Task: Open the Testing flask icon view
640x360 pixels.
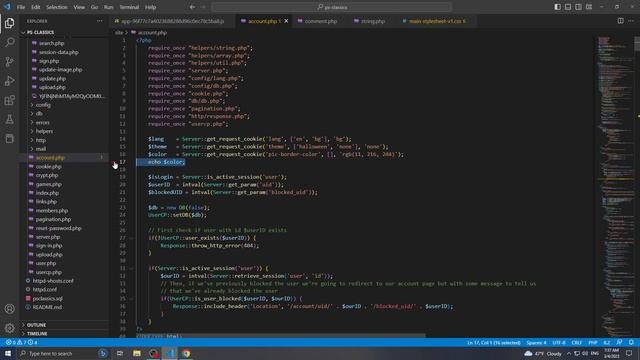Action: pos(9,119)
